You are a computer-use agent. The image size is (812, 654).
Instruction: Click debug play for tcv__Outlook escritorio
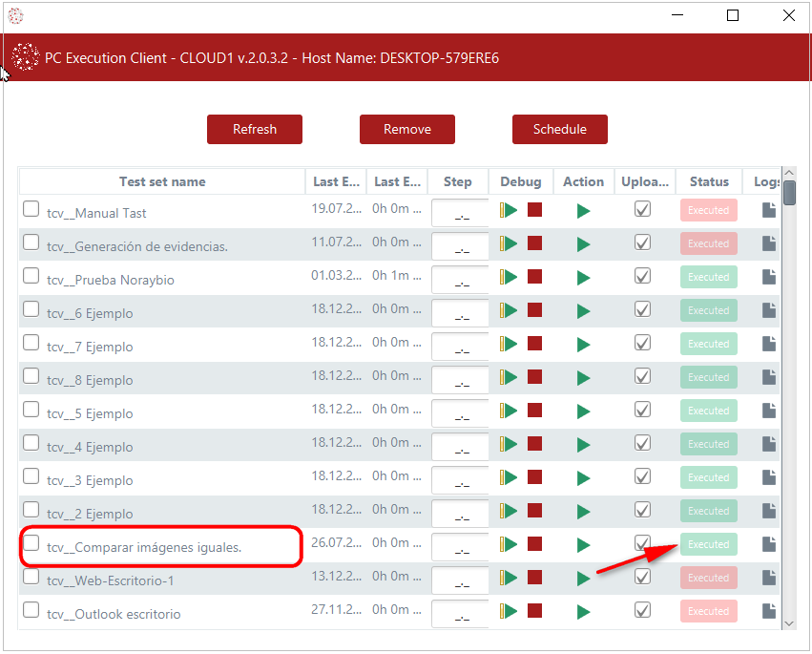tap(510, 611)
